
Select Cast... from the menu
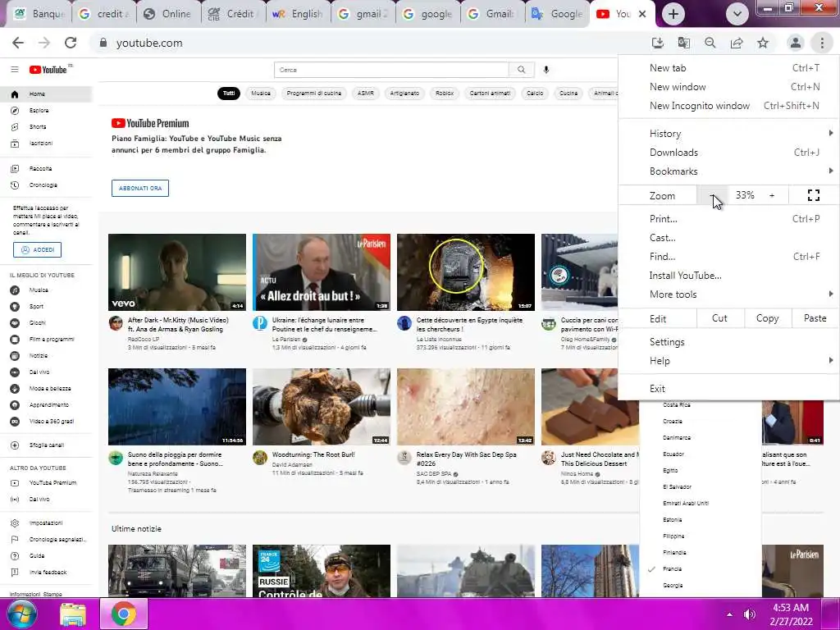coord(729,237)
